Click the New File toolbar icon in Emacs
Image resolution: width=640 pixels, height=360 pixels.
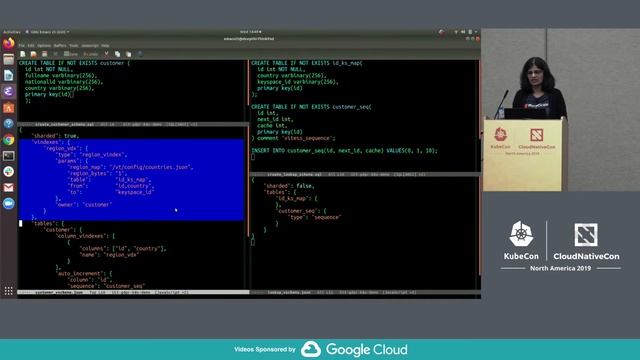coord(23,54)
